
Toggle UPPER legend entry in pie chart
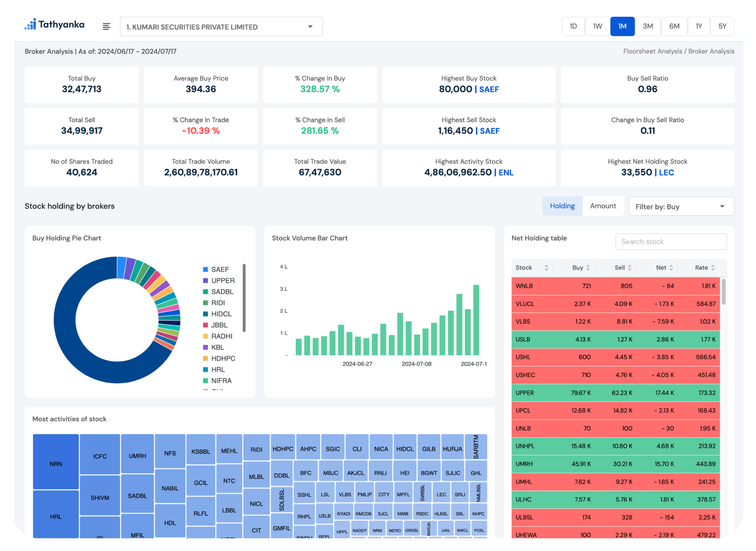(223, 281)
